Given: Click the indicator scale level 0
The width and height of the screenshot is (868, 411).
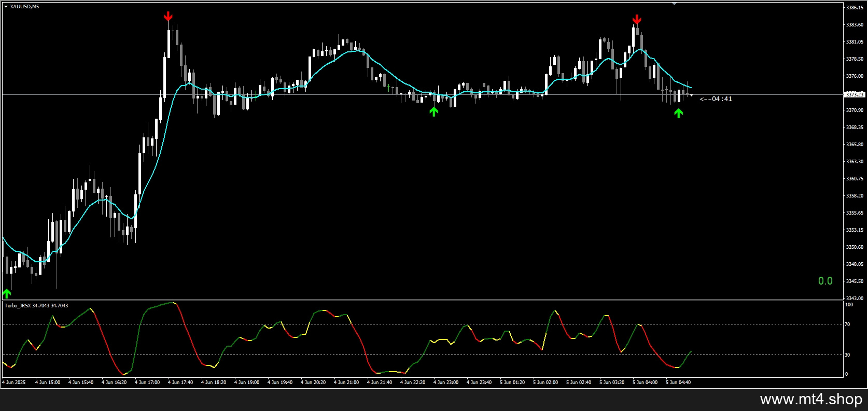Looking at the screenshot, I should click(x=847, y=374).
